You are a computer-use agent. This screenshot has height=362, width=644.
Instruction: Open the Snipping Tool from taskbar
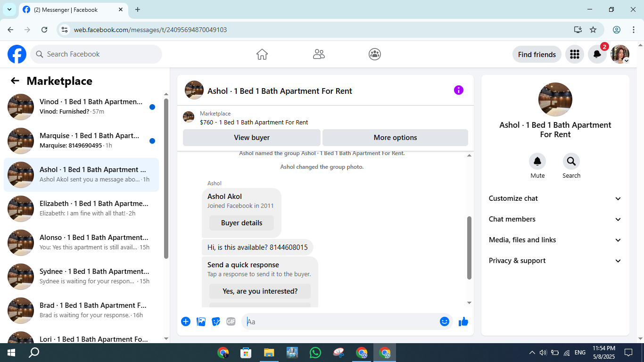point(339,353)
